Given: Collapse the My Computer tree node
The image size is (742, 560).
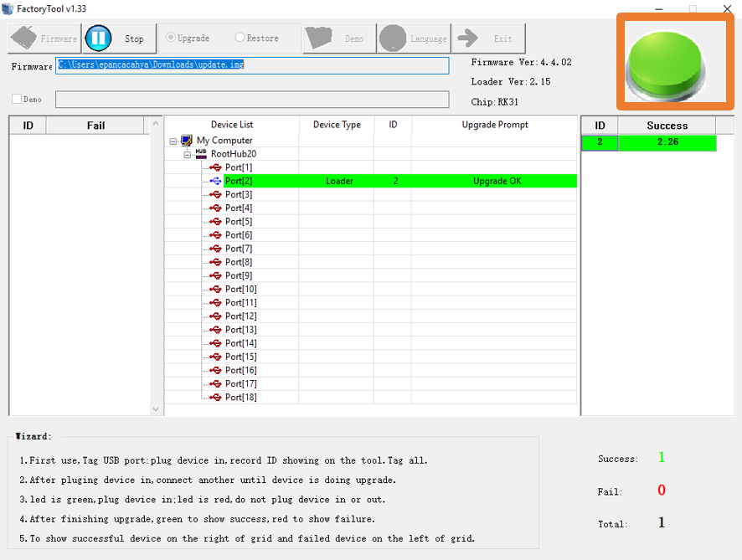Looking at the screenshot, I should point(173,141).
